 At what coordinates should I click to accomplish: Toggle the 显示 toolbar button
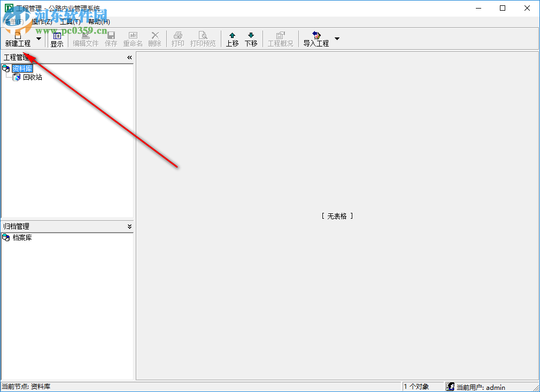click(57, 39)
